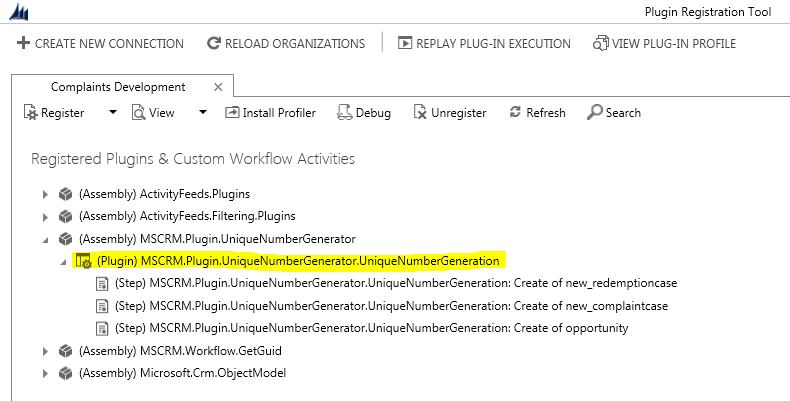Expand the ActivityFeeds.Filtering.Plugins assembly node
The height and width of the screenshot is (401, 790).
45,217
